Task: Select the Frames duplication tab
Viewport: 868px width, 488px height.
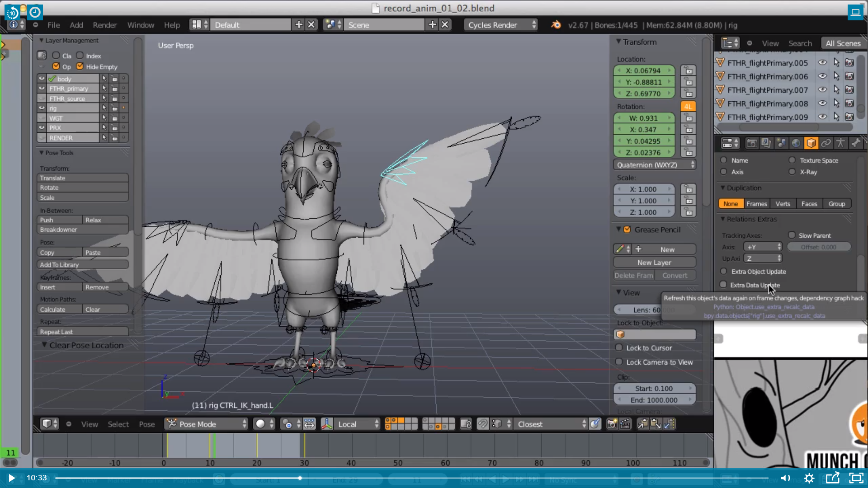Action: click(x=756, y=204)
